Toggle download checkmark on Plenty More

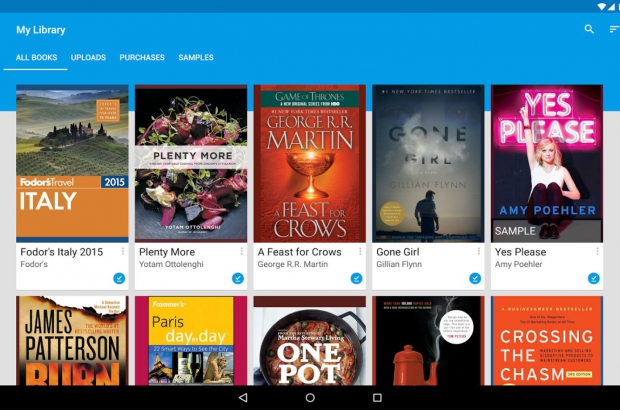[238, 278]
